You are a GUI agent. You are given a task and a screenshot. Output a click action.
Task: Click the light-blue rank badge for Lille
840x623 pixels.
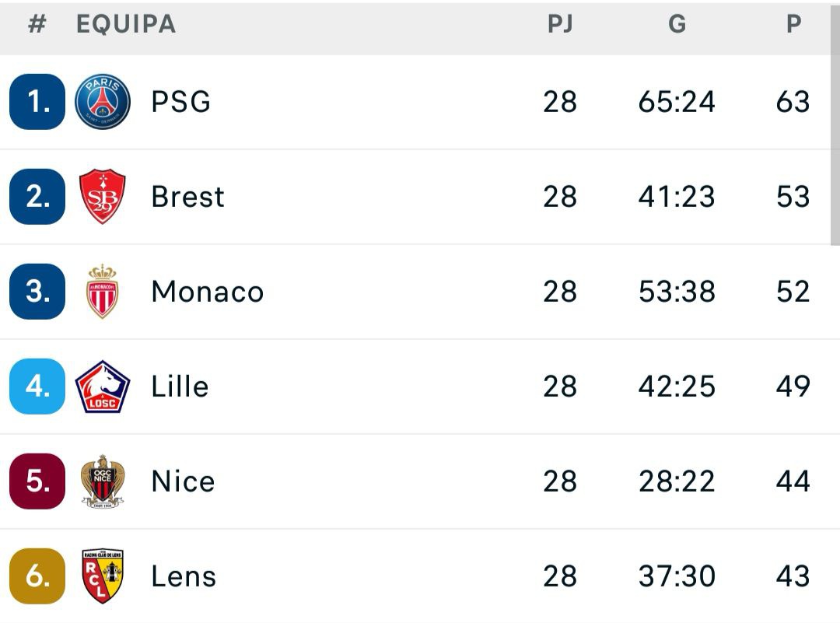[36, 386]
